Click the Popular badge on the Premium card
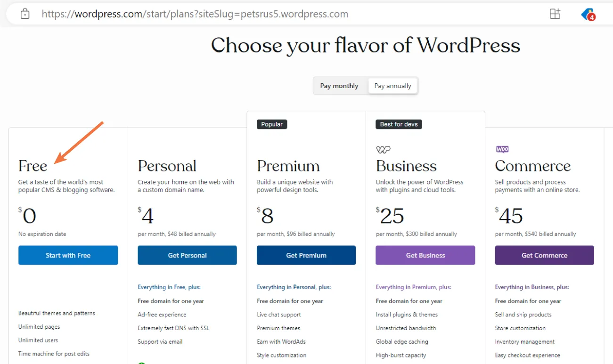This screenshot has width=613, height=364. [271, 124]
